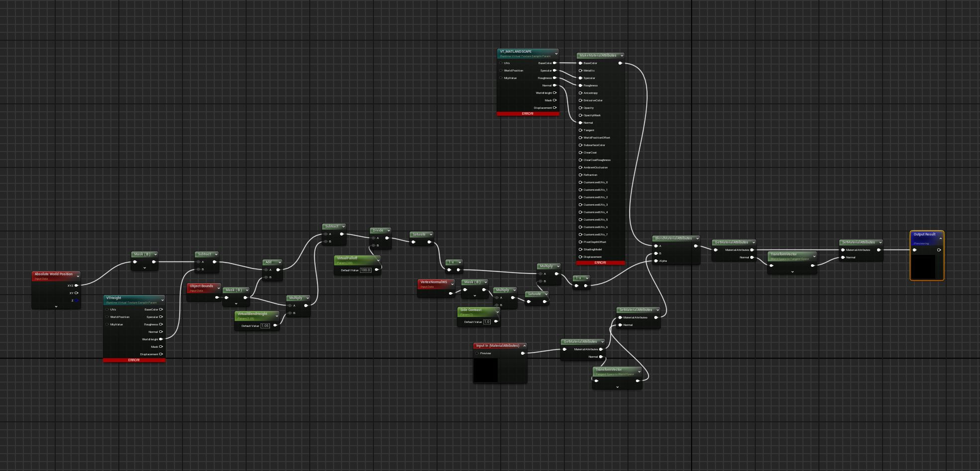
Task: Open the Divide node header chevron
Action: tap(388, 231)
